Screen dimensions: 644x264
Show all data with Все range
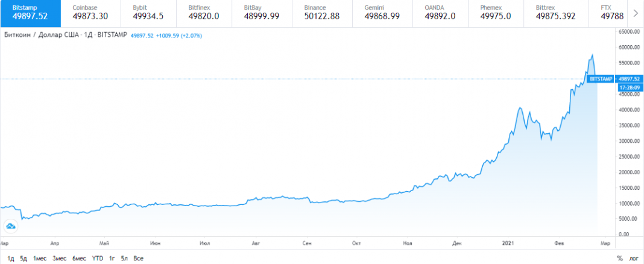139,258
